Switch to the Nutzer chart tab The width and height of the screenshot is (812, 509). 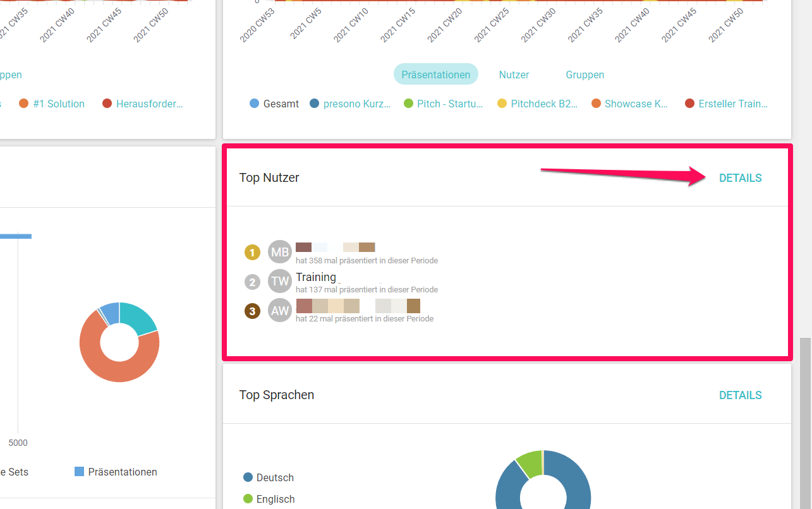click(x=514, y=75)
